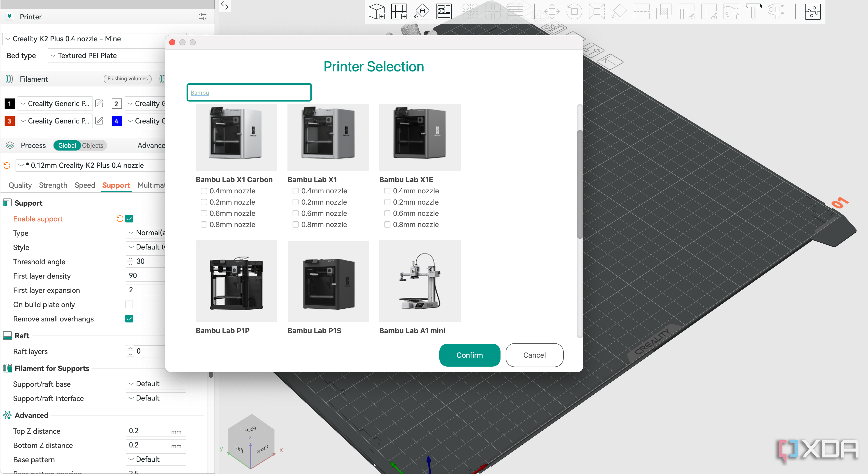Select the Objects process mode

pyautogui.click(x=93, y=145)
